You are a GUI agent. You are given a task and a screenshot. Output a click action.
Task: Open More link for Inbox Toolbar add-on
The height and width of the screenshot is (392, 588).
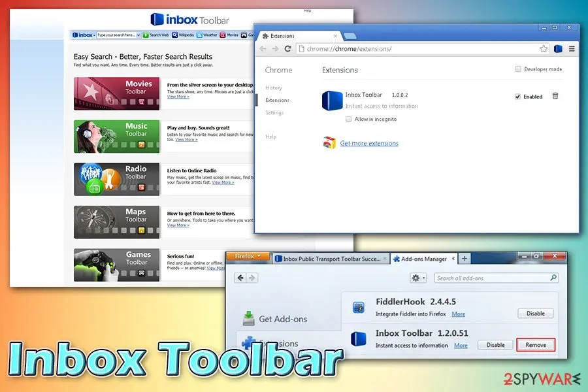coord(461,346)
